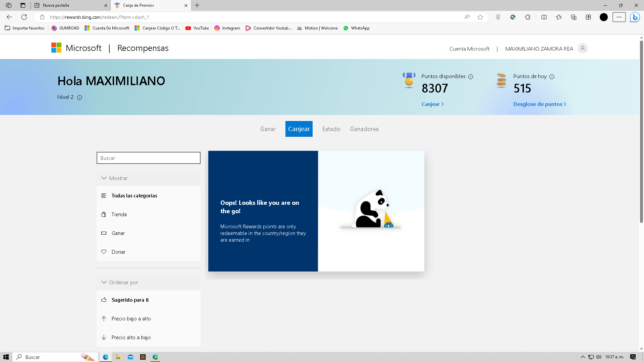This screenshot has height=362, width=644.
Task: Open the browser extensions puzzle icon
Action: [x=528, y=17]
